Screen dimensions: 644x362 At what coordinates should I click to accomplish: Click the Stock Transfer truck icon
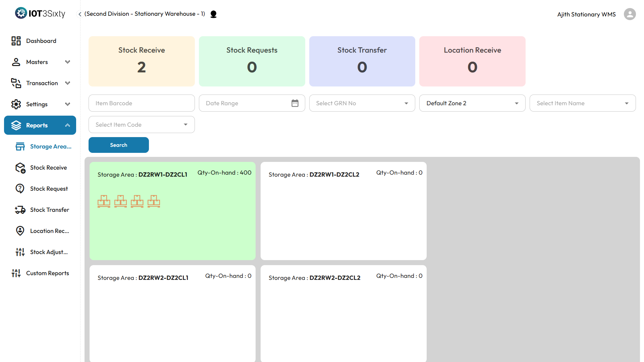pos(20,210)
